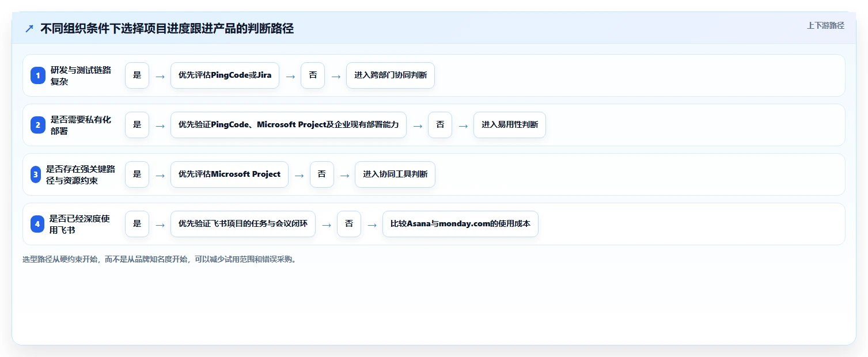
Task: Click 否 in the 深度使用飞书 row
Action: coord(349,224)
